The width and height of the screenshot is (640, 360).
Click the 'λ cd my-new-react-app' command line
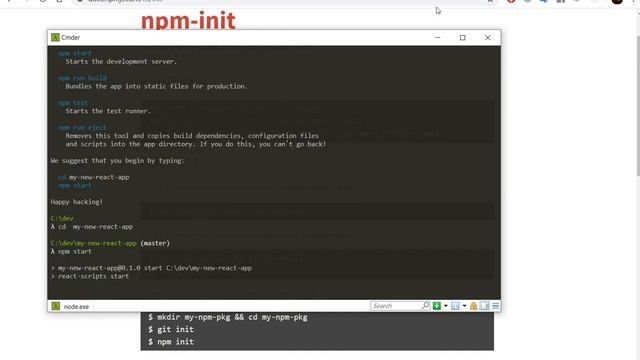(92, 227)
